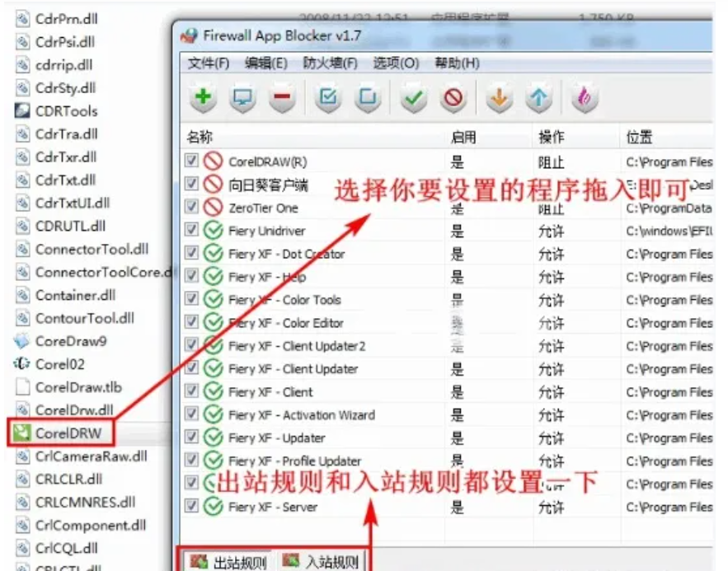The height and width of the screenshot is (571, 728).
Task: Select the CDRTools file icon
Action: [x=21, y=110]
